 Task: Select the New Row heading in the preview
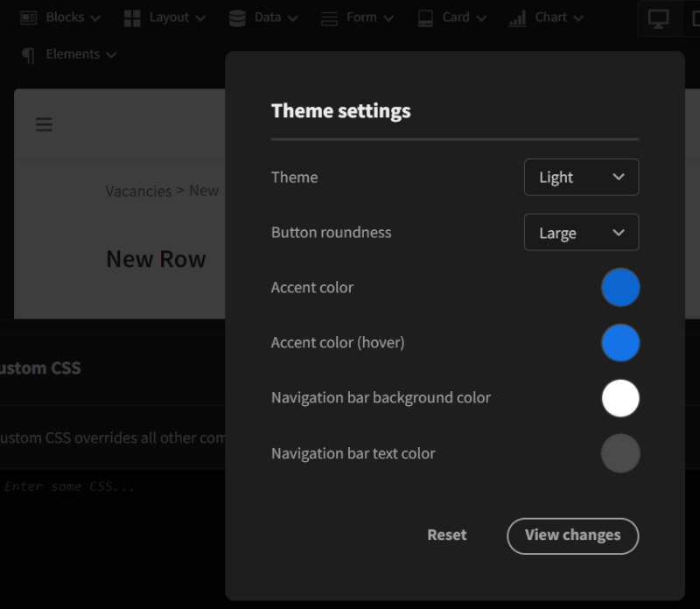click(156, 259)
